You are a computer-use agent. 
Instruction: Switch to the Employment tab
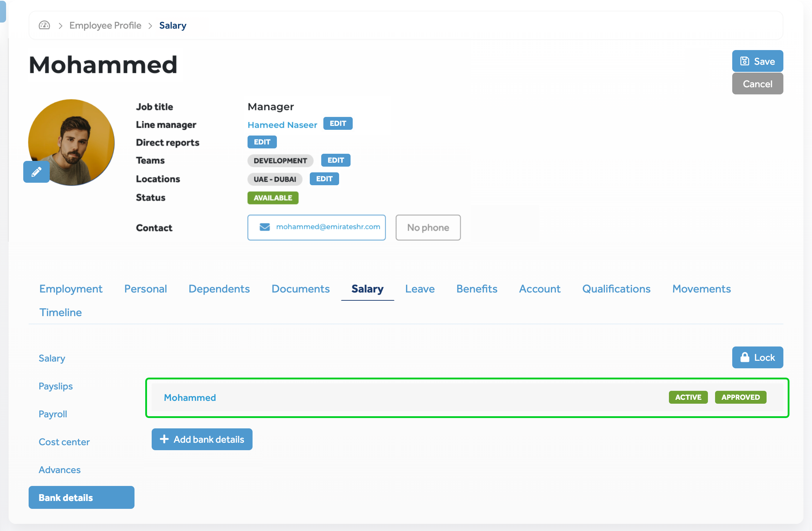(x=71, y=289)
